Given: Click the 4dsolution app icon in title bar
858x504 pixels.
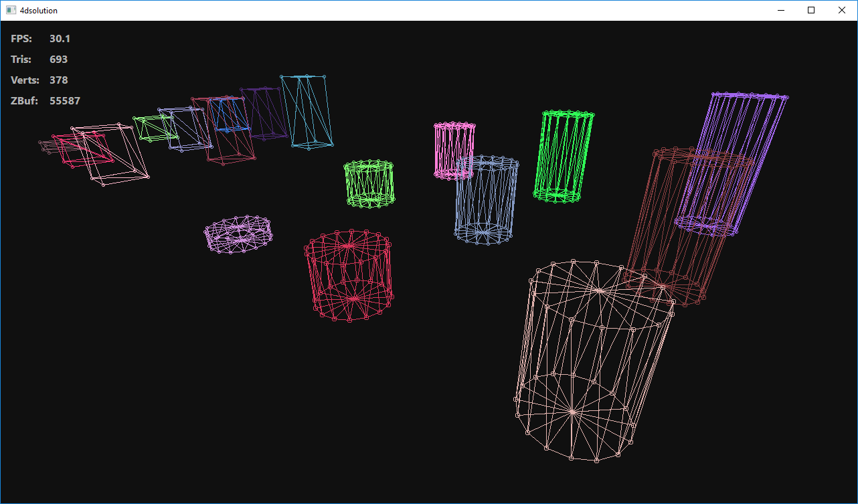Looking at the screenshot, I should click(11, 10).
